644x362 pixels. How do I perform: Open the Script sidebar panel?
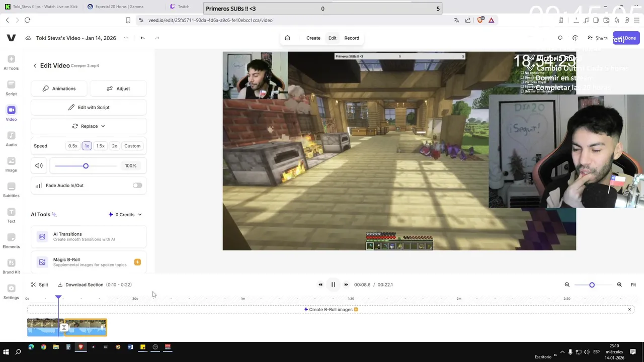point(11,88)
